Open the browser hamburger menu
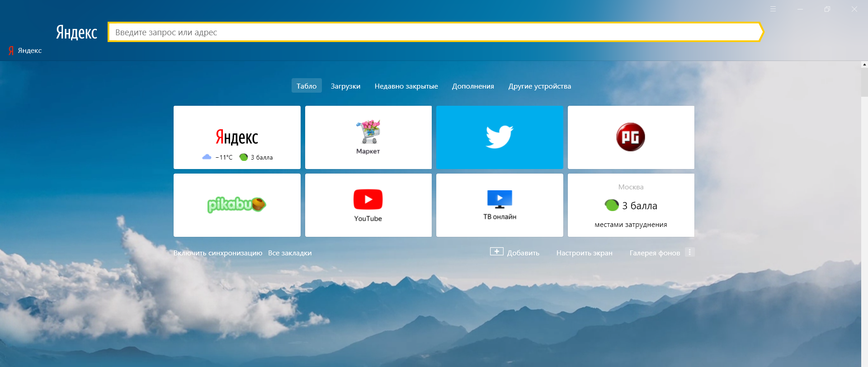This screenshot has width=868, height=367. point(773,9)
